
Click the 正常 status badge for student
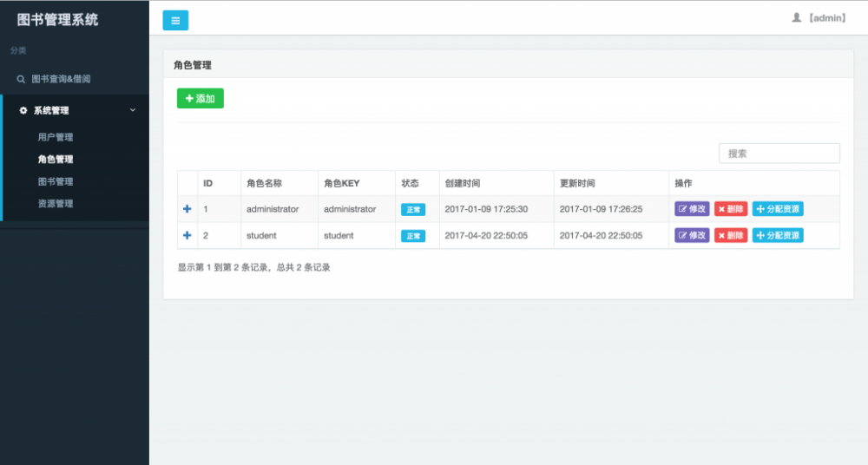tap(413, 236)
